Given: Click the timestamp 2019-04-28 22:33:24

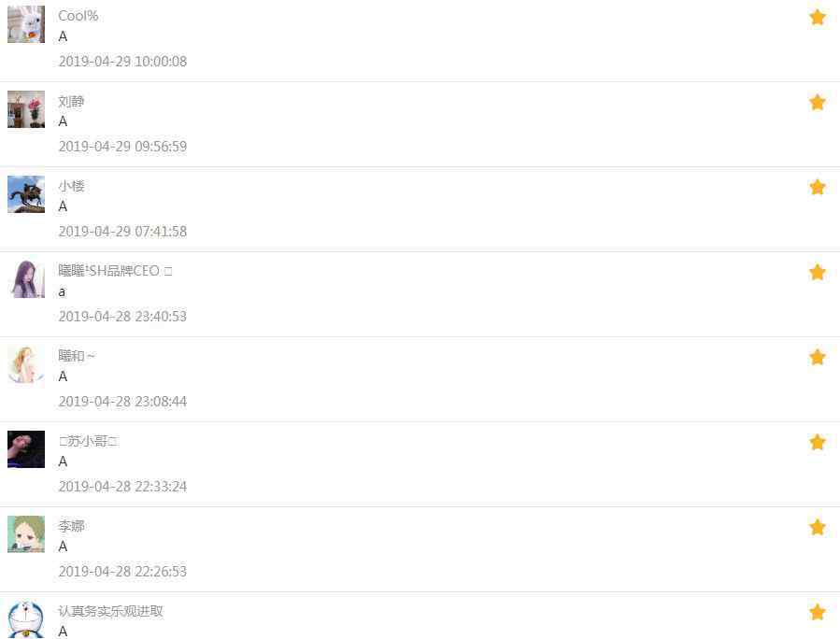Looking at the screenshot, I should [122, 487].
